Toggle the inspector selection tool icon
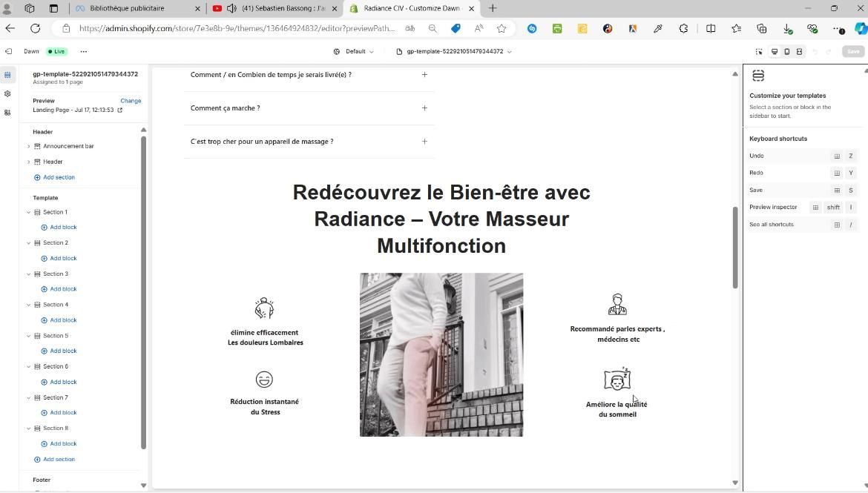Image resolution: width=868 pixels, height=493 pixels. pos(759,51)
